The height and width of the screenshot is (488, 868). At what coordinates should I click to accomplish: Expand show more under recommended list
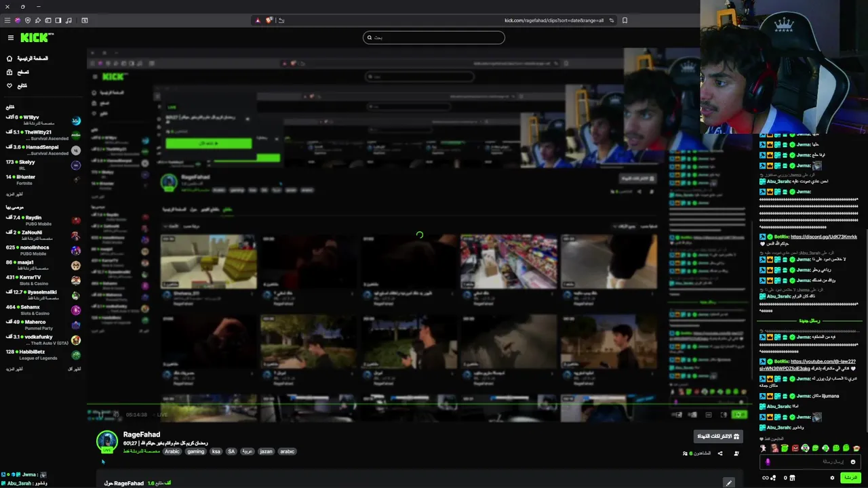[x=14, y=369]
